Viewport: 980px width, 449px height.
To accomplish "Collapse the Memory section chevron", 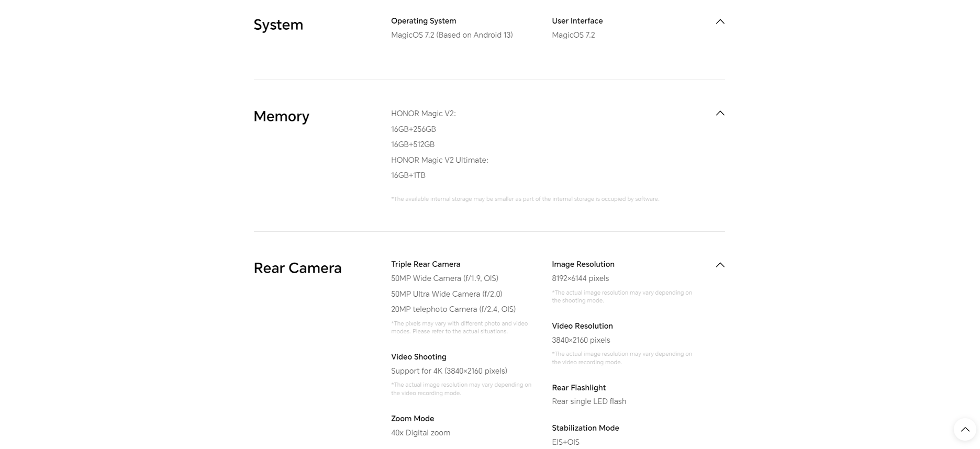I will pyautogui.click(x=720, y=113).
